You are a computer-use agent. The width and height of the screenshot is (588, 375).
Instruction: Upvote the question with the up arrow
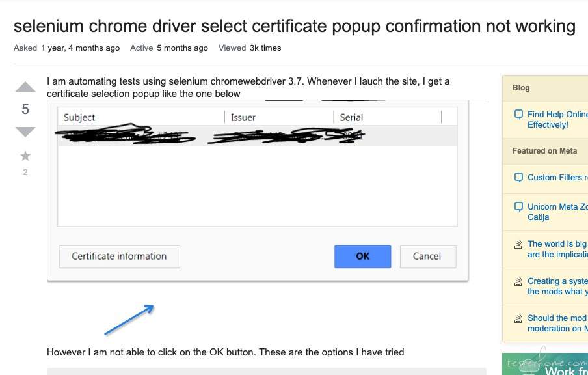pyautogui.click(x=25, y=87)
